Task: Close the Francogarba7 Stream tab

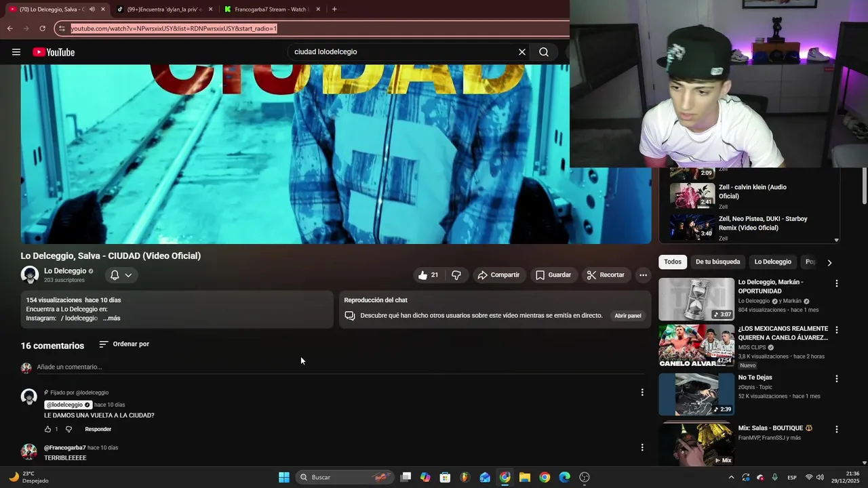Action: (318, 9)
